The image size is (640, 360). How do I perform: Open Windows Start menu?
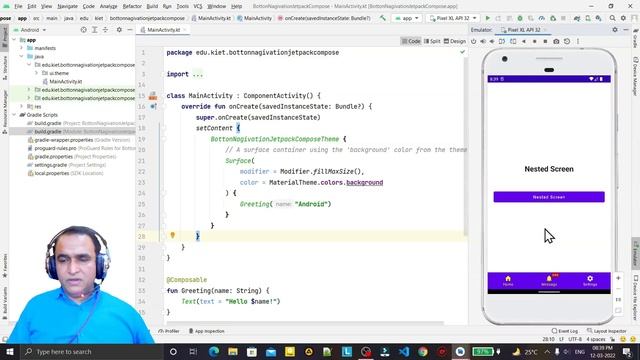[x=10, y=351]
